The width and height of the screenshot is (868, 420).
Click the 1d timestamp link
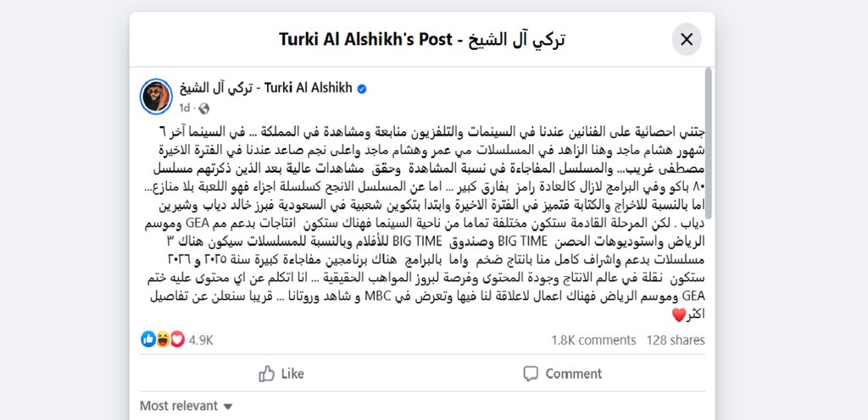click(x=184, y=108)
